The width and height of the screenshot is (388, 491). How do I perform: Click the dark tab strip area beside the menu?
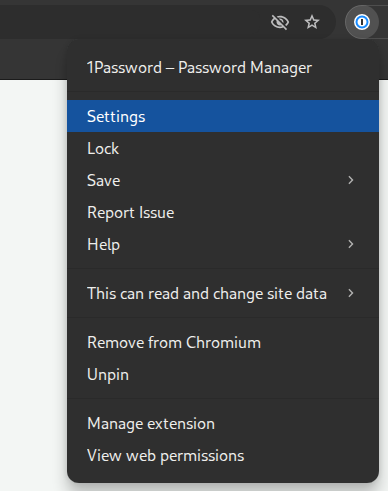coord(33,59)
